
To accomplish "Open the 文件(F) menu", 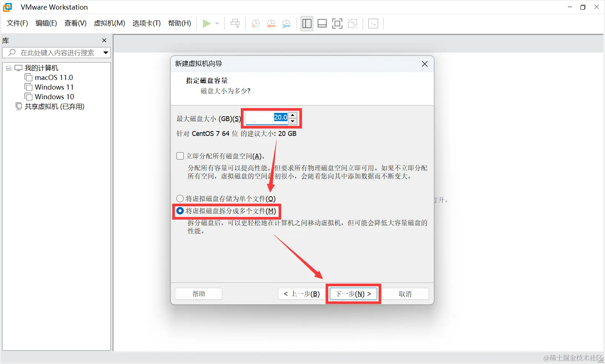I will pyautogui.click(x=17, y=23).
